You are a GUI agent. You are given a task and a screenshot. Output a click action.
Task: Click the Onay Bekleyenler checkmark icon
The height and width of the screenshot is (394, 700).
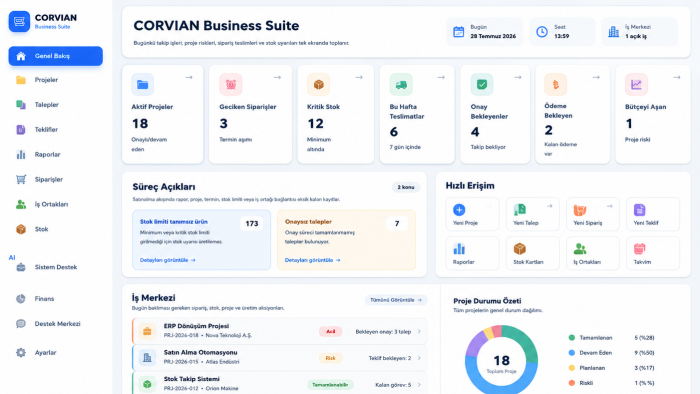tap(482, 84)
